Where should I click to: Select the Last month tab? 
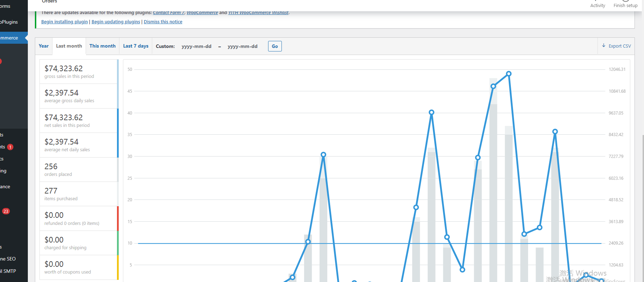pyautogui.click(x=69, y=46)
